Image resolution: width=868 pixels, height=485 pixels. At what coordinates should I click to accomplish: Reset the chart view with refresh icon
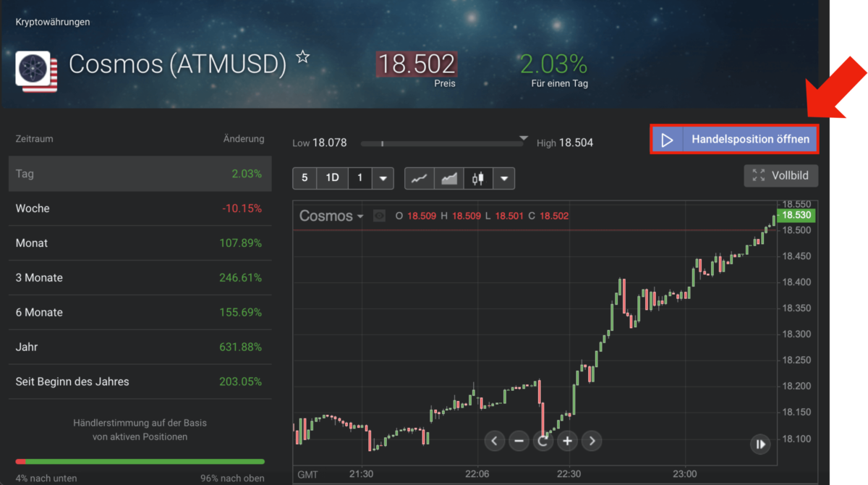pyautogui.click(x=542, y=440)
